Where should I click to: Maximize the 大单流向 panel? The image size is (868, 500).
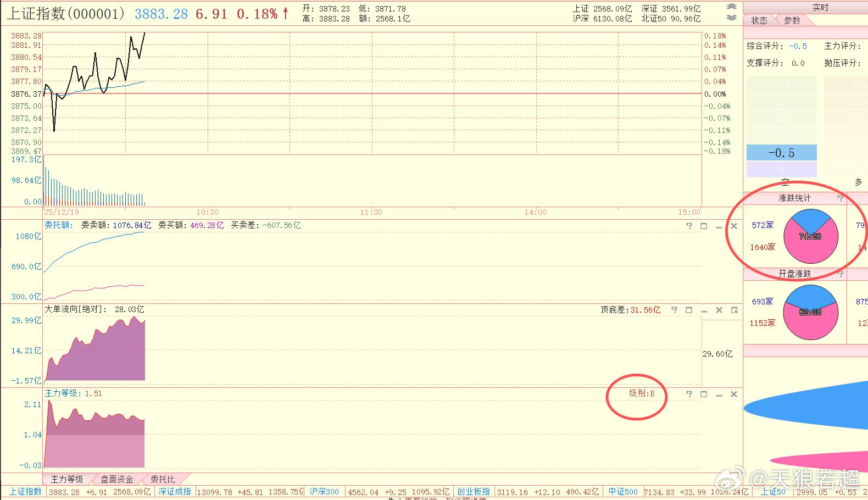pyautogui.click(x=689, y=310)
